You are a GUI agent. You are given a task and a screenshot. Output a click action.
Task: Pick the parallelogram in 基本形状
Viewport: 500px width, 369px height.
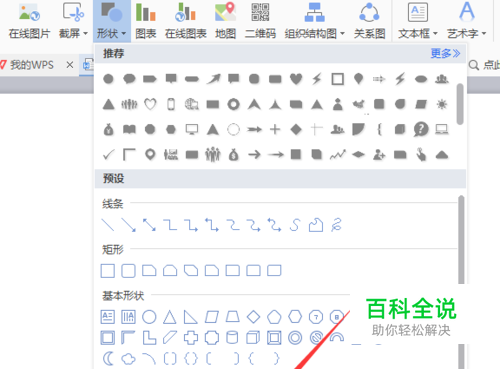pyautogui.click(x=212, y=317)
